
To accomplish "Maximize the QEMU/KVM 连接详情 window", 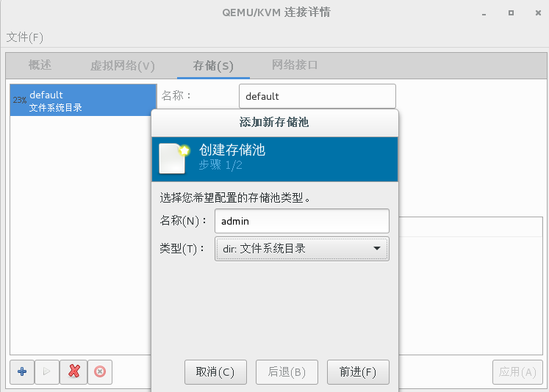I will point(511,13).
